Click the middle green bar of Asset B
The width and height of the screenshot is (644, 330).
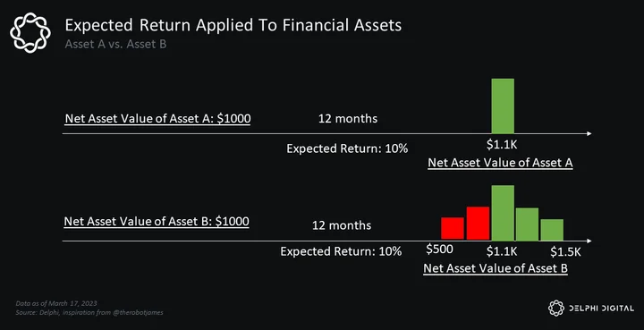(x=527, y=224)
